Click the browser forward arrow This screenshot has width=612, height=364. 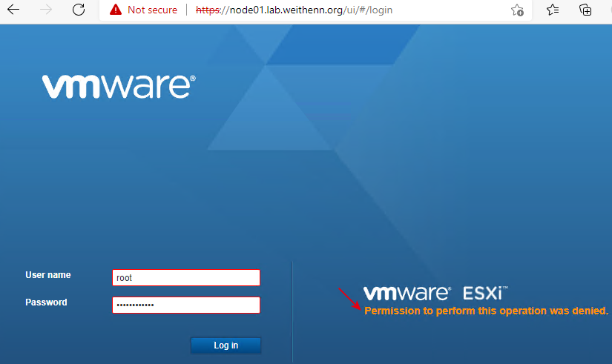[x=46, y=10]
